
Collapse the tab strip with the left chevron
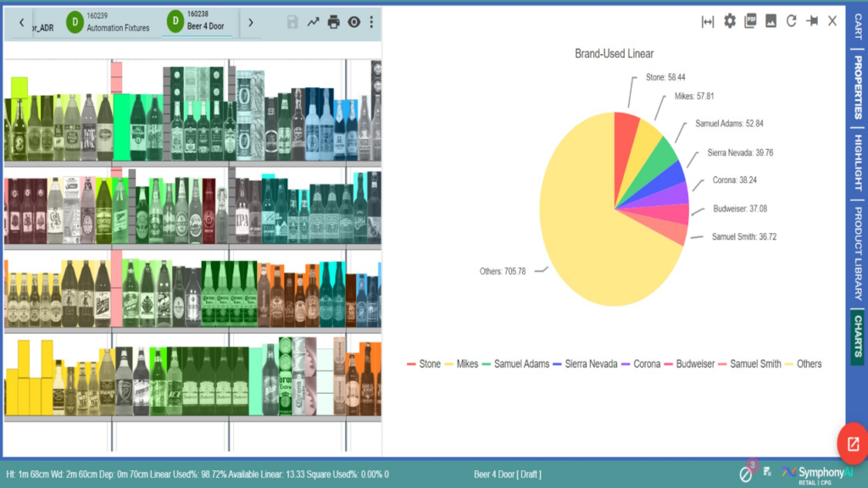[x=21, y=23]
